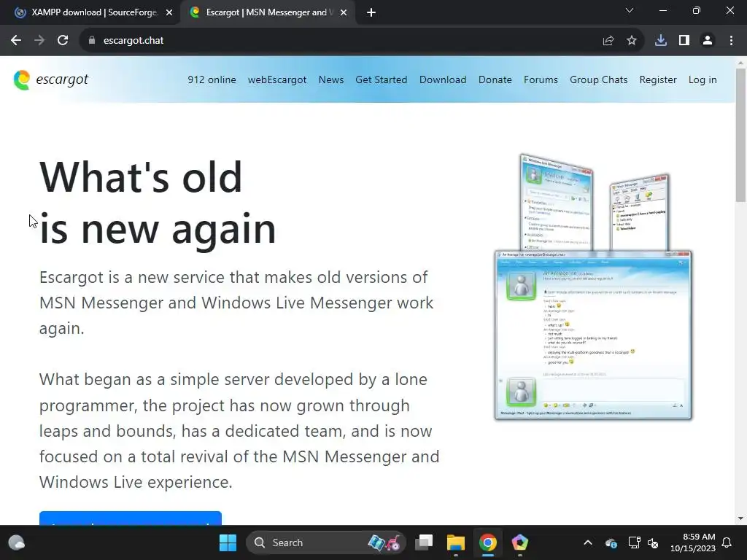This screenshot has height=560, width=747.
Task: Open Chrome three-dot menu
Action: pos(731,41)
